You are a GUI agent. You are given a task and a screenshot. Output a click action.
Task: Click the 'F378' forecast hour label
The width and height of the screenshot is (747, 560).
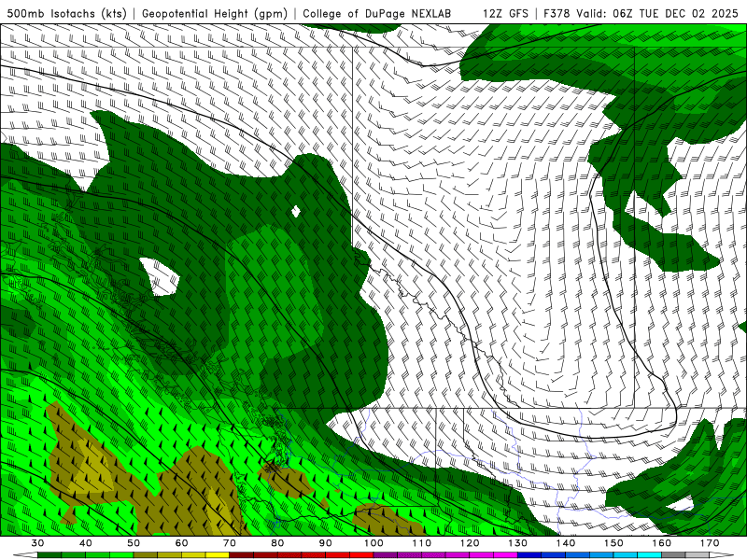tap(557, 13)
